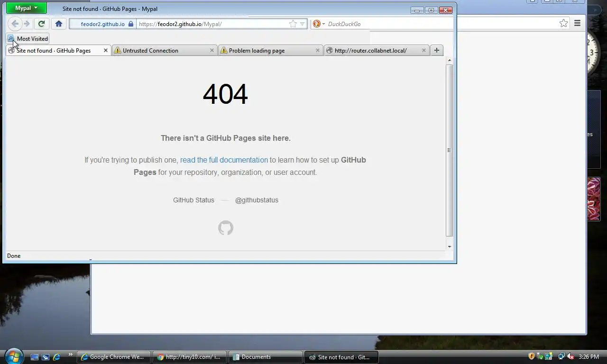Launch Internet Explorer from quick launch
The width and height of the screenshot is (607, 364).
(57, 357)
